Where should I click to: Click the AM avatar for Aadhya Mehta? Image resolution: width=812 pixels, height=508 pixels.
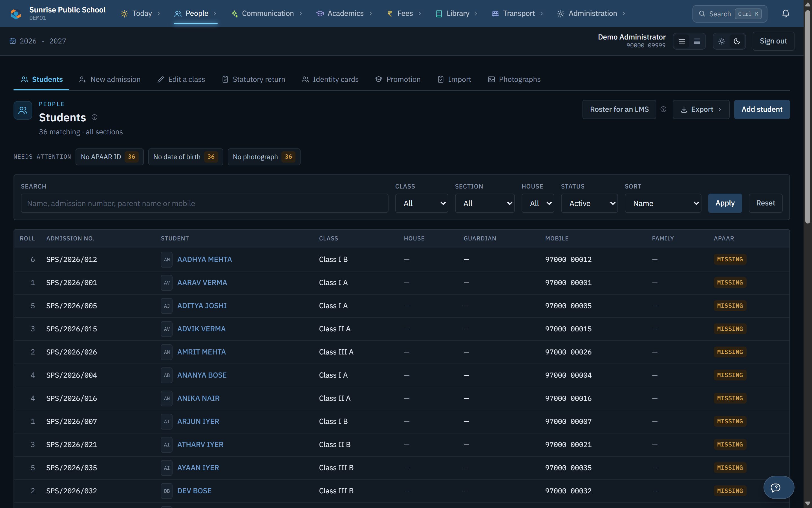pos(167,260)
